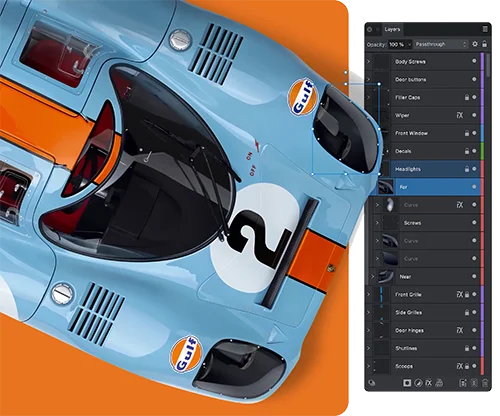Delete the selected layer with the trash icon
Viewport: 500px width, 416px height.
[x=485, y=383]
